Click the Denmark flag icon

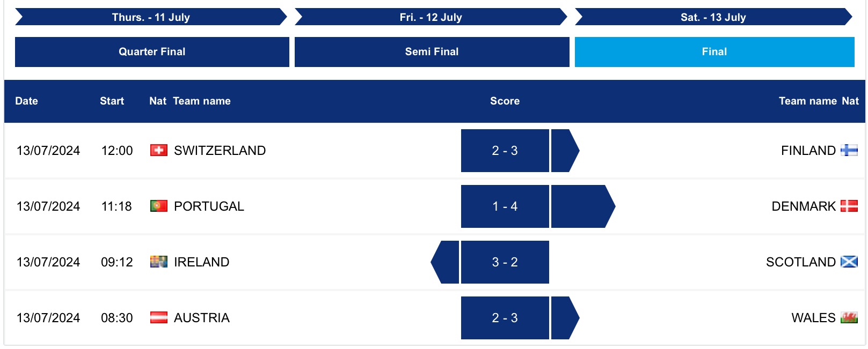[x=849, y=206]
